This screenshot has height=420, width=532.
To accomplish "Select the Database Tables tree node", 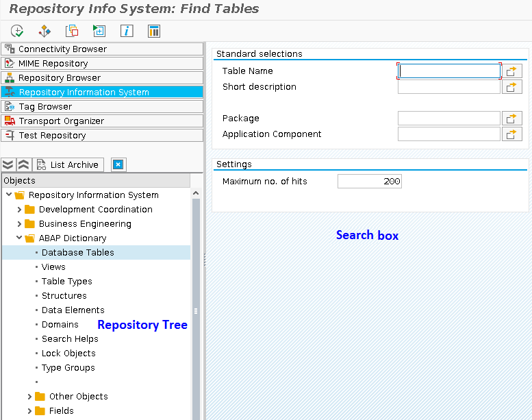I will pyautogui.click(x=77, y=253).
